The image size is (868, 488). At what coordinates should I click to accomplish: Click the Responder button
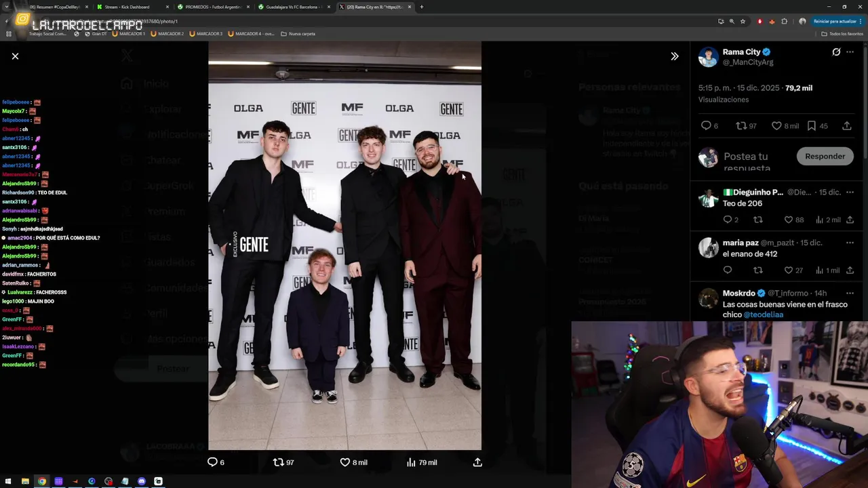click(825, 157)
